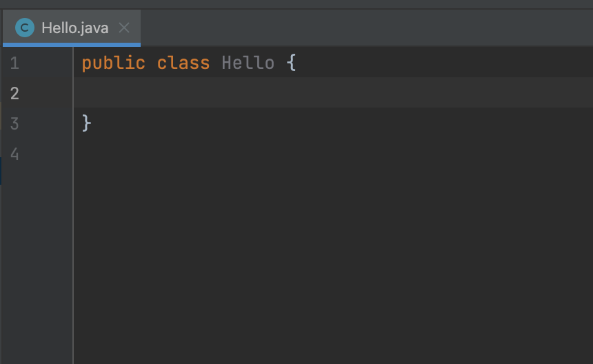Place caret on the highlighted empty line 2
This screenshot has width=593, height=364.
click(333, 92)
